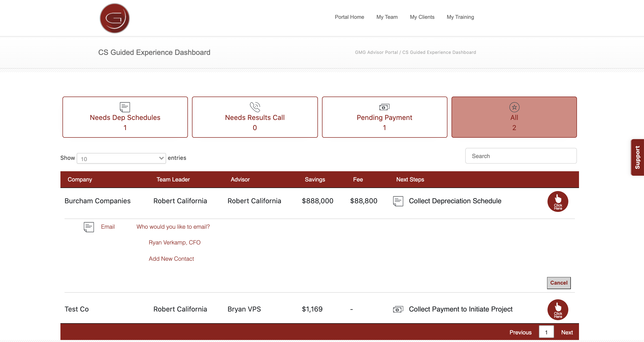Open the Show entries dropdown
Image resolution: width=644 pixels, height=342 pixels.
[x=121, y=158]
